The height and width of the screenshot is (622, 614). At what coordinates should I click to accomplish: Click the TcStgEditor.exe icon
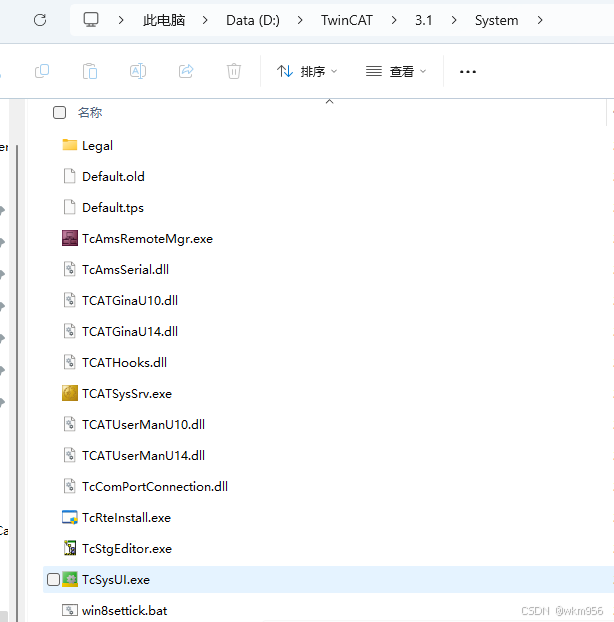pos(70,549)
